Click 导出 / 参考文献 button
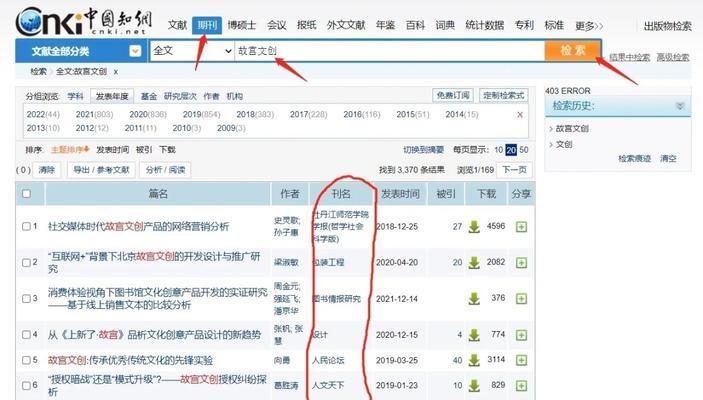 [x=101, y=170]
